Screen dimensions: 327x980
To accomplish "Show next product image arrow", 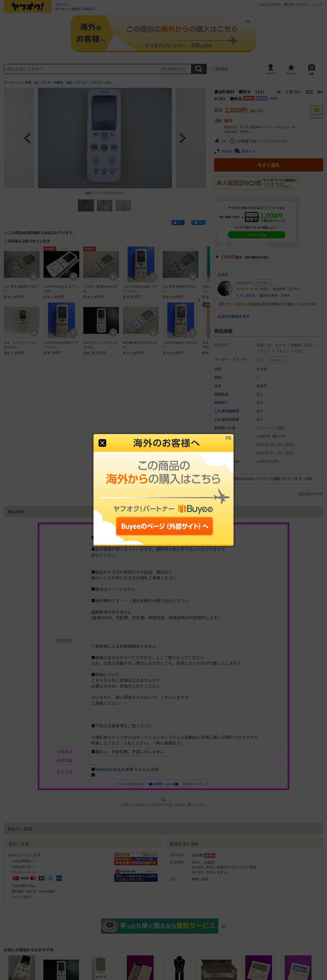I will point(183,138).
